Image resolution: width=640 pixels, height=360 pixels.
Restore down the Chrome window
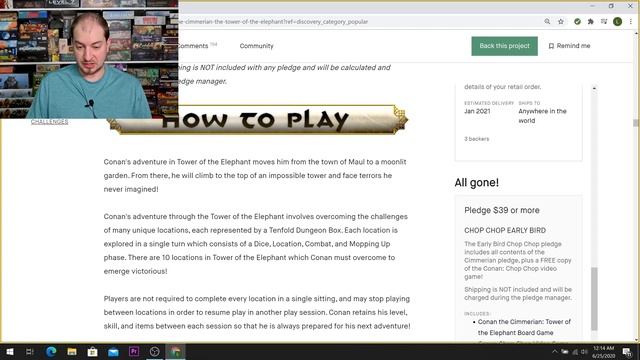(611, 6)
